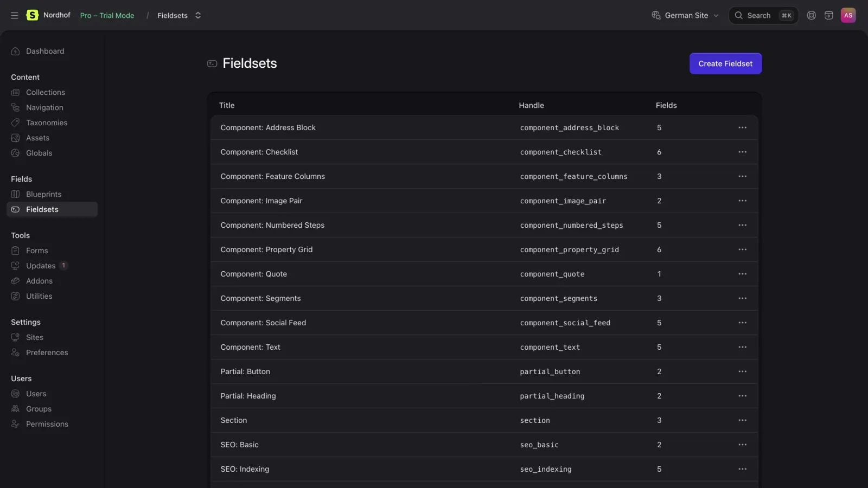Select Fieldsets in the sidebar
The width and height of the screenshot is (868, 488).
pyautogui.click(x=52, y=209)
